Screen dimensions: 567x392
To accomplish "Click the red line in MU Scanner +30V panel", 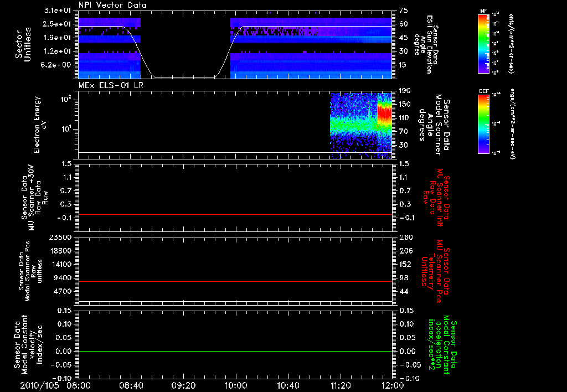I will point(235,214).
